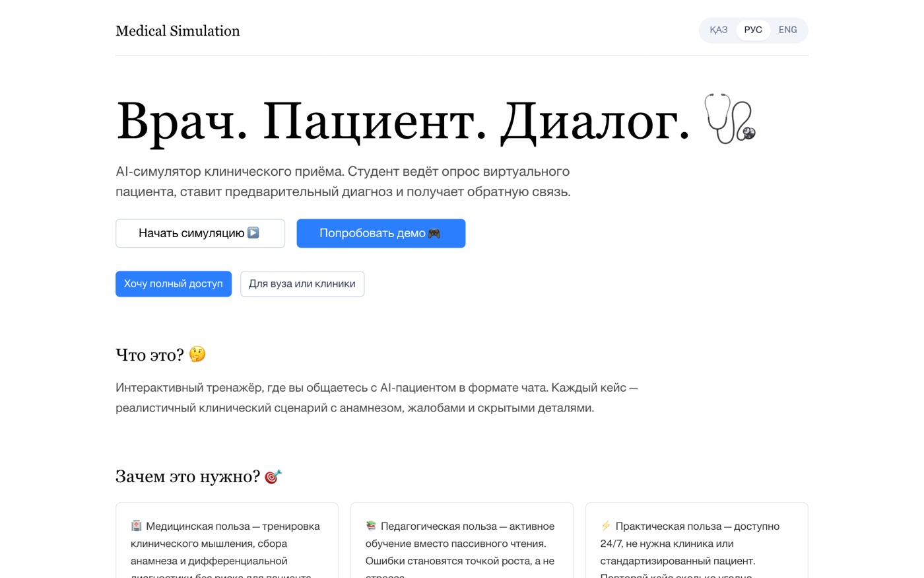Image resolution: width=924 pixels, height=578 pixels.
Task: Click the Педагогическая польза card text
Action: (x=461, y=548)
